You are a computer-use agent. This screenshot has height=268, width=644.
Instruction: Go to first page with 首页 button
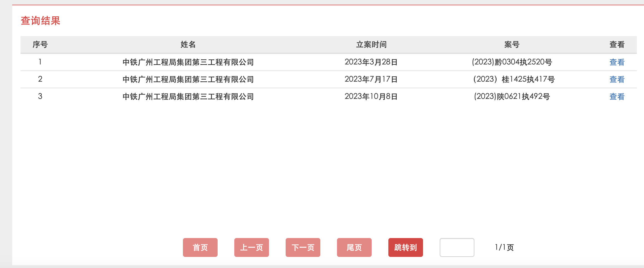pyautogui.click(x=200, y=247)
